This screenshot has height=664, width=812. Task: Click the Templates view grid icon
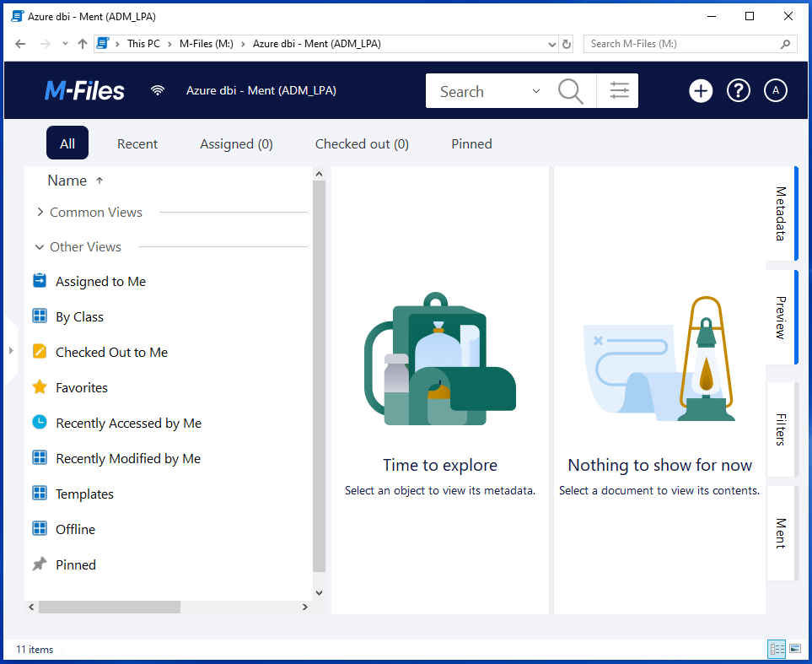[40, 493]
